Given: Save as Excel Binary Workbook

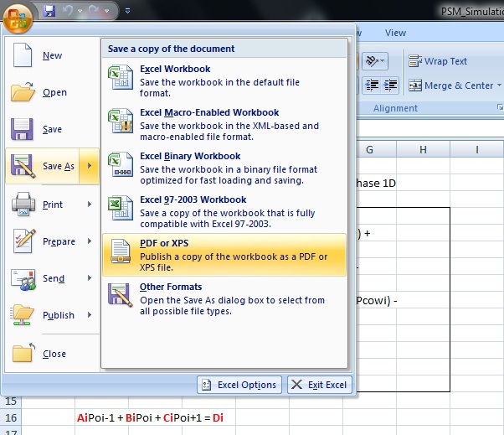Looking at the screenshot, I should coord(224,168).
